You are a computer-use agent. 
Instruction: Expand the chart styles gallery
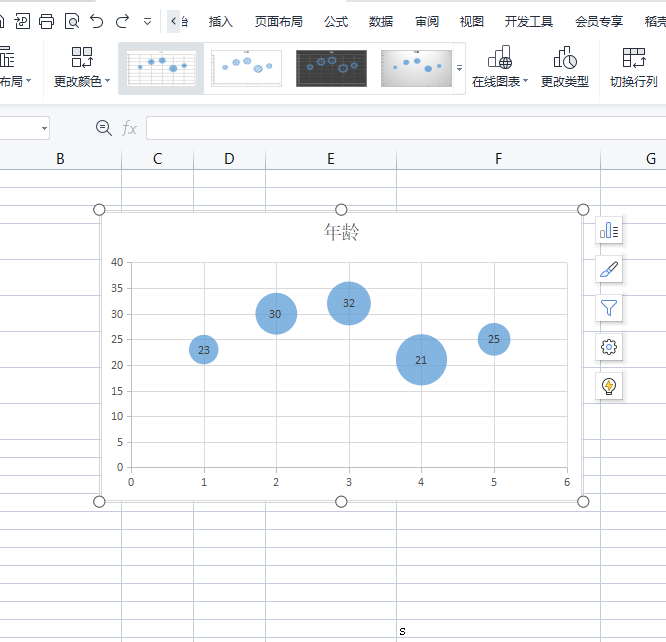pos(459,68)
